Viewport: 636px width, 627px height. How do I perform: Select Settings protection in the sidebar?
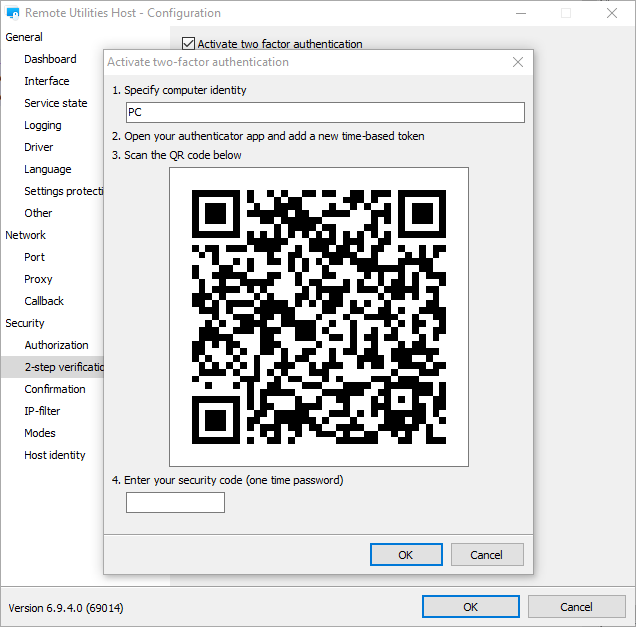(64, 191)
